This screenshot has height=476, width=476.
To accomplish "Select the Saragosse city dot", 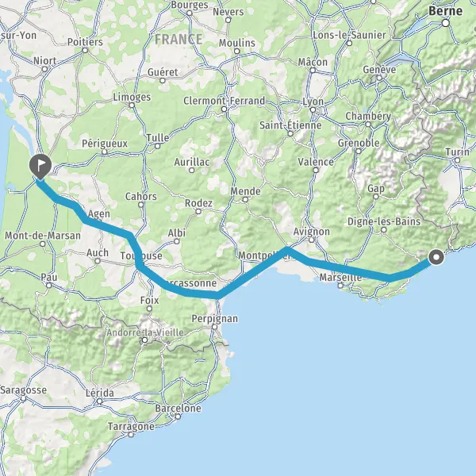I will 23,398.
